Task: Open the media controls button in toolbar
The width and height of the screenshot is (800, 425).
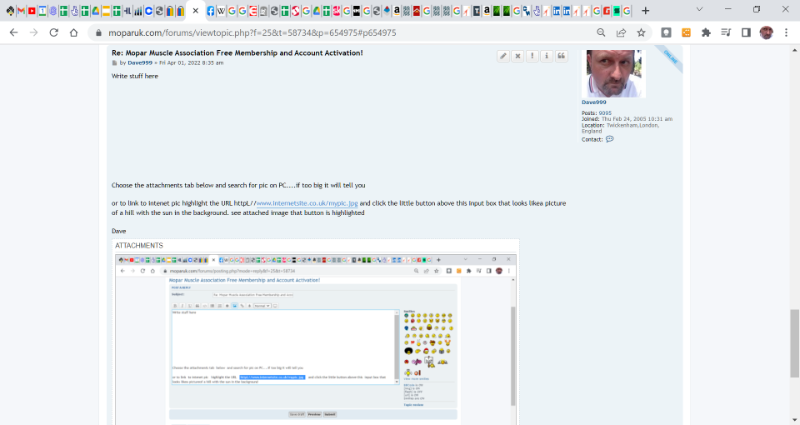Action: (x=726, y=32)
